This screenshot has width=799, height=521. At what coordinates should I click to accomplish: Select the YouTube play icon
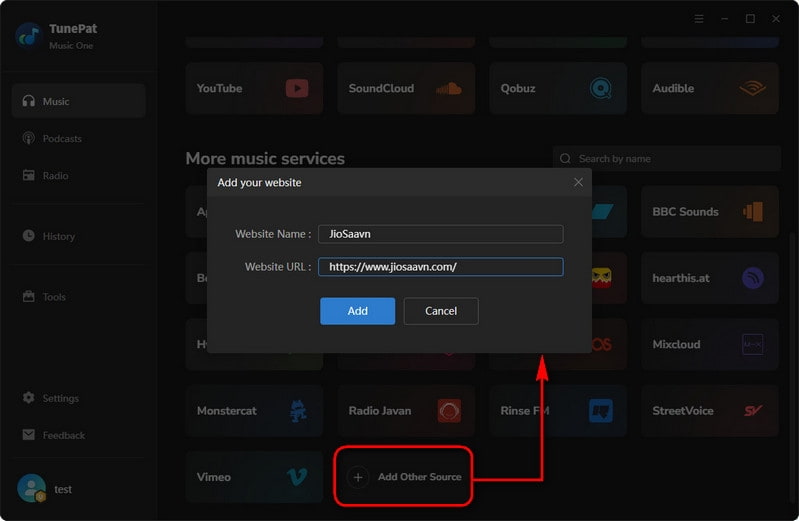[x=297, y=88]
